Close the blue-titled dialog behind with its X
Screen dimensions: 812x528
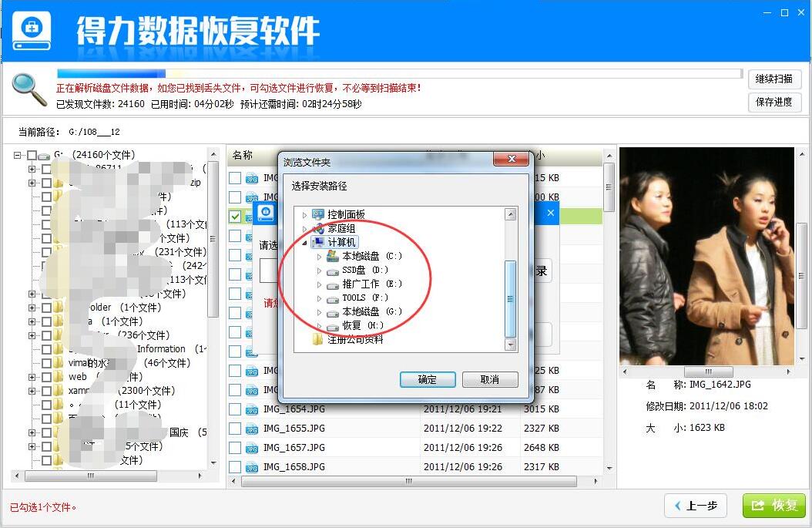coord(551,213)
